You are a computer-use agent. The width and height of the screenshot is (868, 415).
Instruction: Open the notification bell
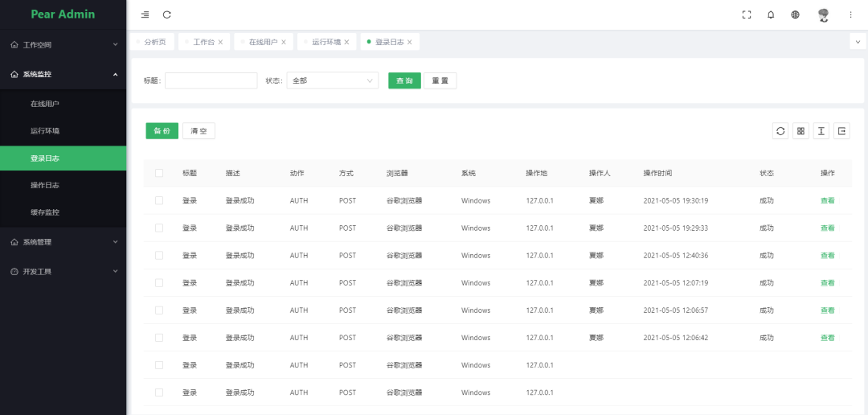(x=771, y=14)
